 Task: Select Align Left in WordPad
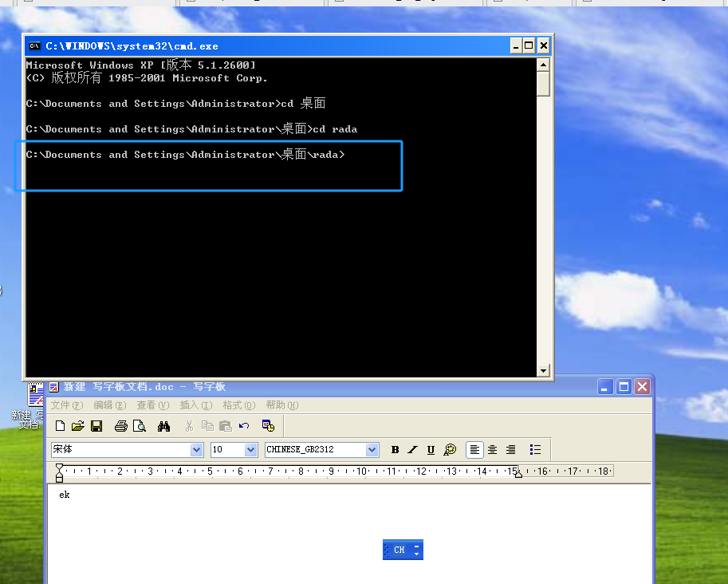(474, 449)
